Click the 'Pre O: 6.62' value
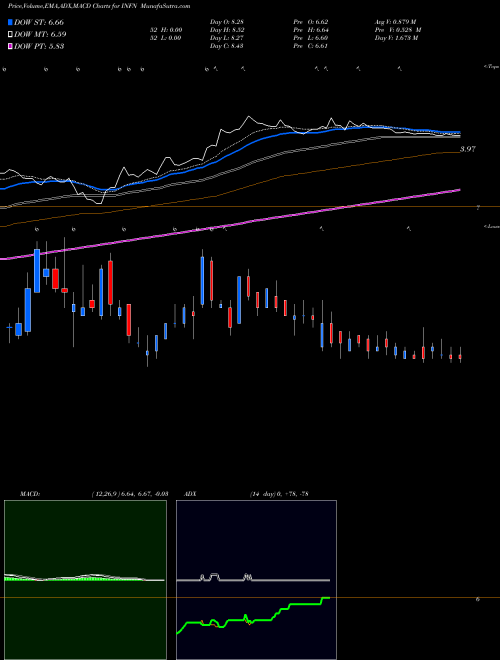The height and width of the screenshot is (660, 500). 311,22
